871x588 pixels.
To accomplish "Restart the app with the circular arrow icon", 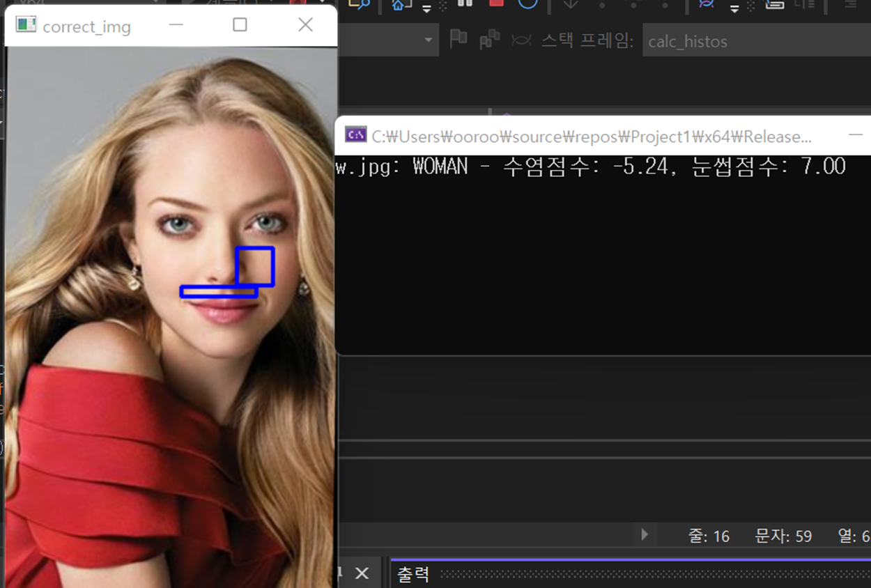I will 528,5.
